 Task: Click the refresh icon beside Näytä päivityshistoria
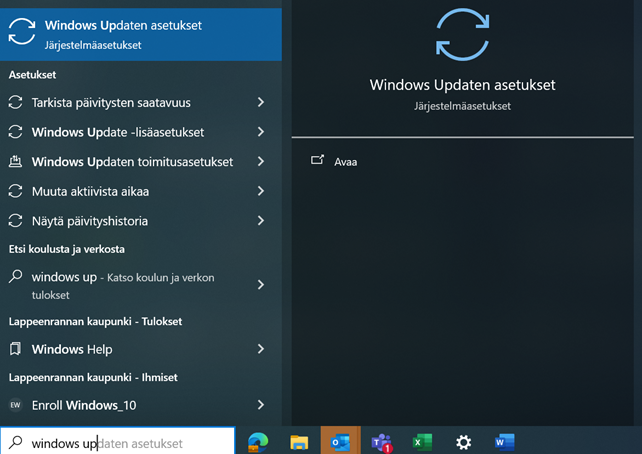[x=16, y=221]
